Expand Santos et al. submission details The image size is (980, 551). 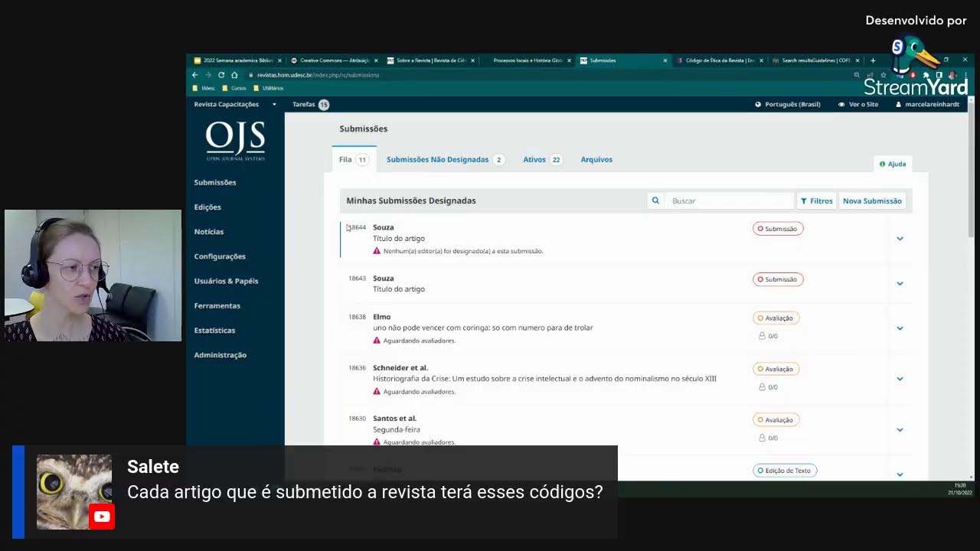[900, 429]
